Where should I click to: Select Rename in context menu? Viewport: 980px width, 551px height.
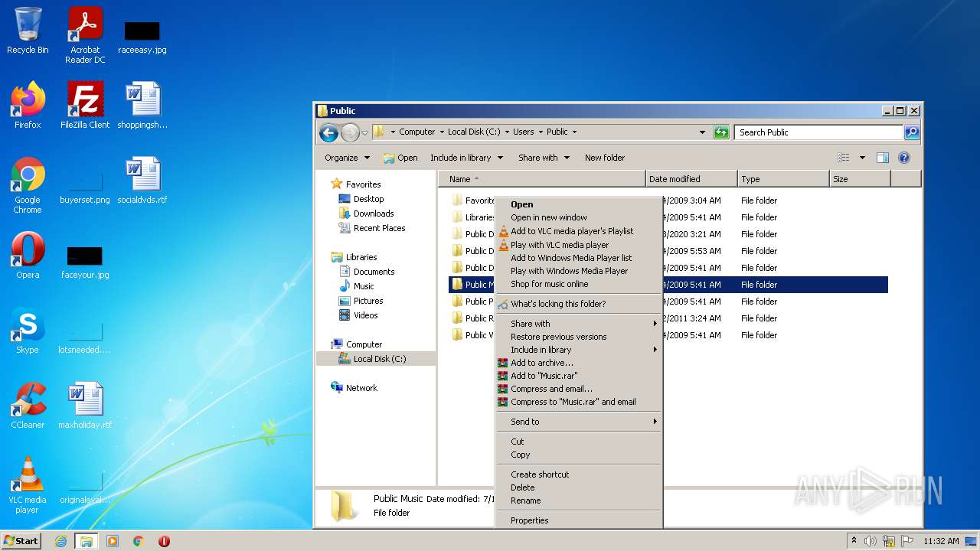[x=578, y=500]
